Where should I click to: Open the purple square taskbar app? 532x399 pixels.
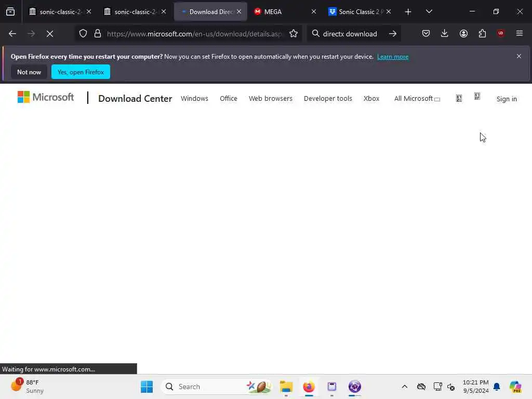pyautogui.click(x=332, y=387)
